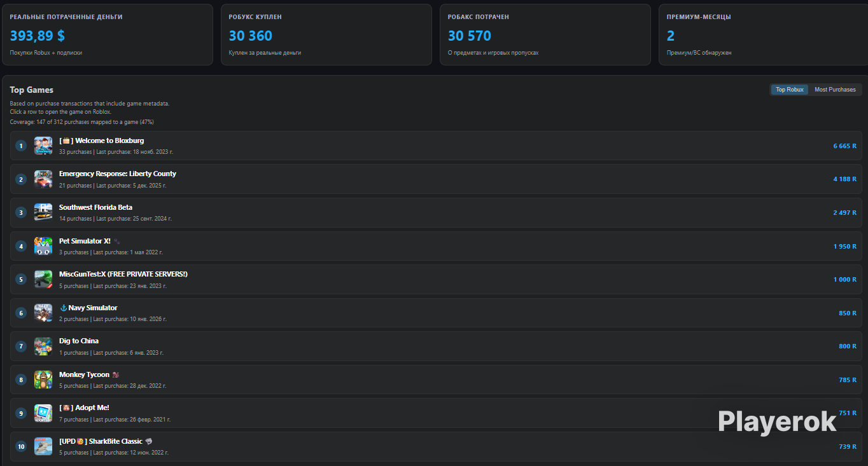Click the Pet Simulator X! game icon
The width and height of the screenshot is (868, 466).
pos(43,246)
